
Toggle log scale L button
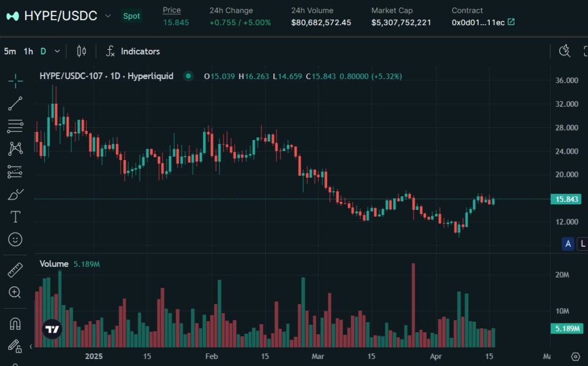pos(583,244)
